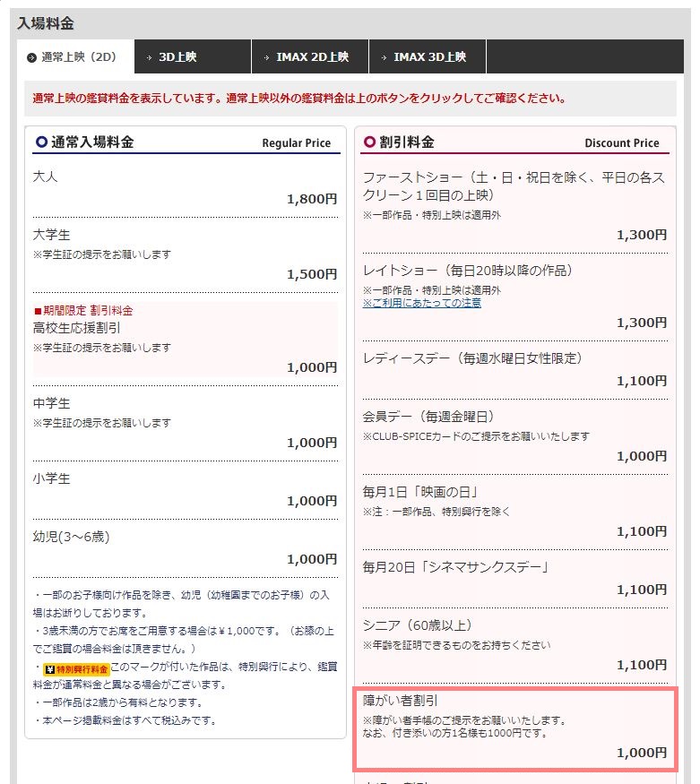Click the magenta circle icon beside 割引料金
Viewport: 700px width, 784px height.
369,142
